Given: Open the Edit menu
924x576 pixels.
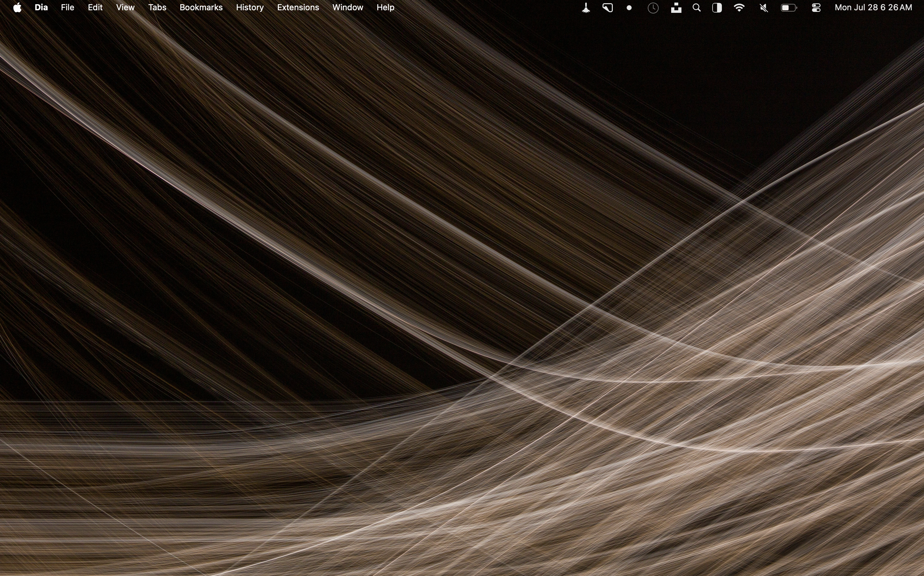Looking at the screenshot, I should click(95, 7).
